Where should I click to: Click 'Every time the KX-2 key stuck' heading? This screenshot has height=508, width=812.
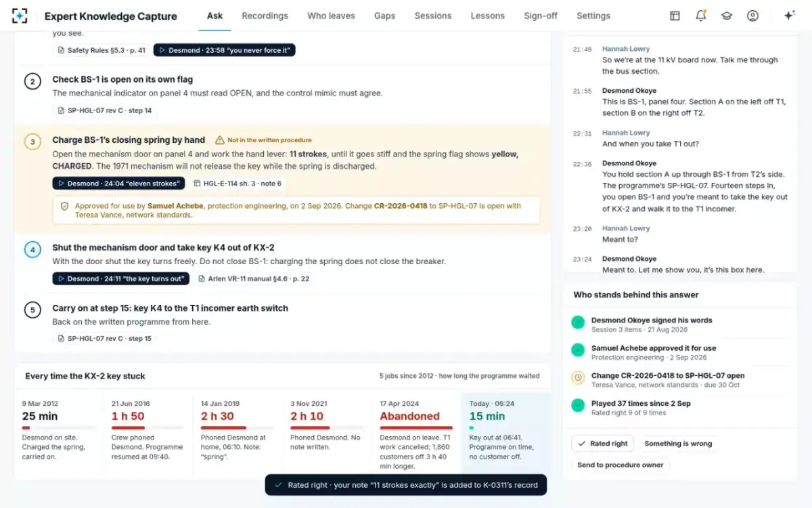85,376
